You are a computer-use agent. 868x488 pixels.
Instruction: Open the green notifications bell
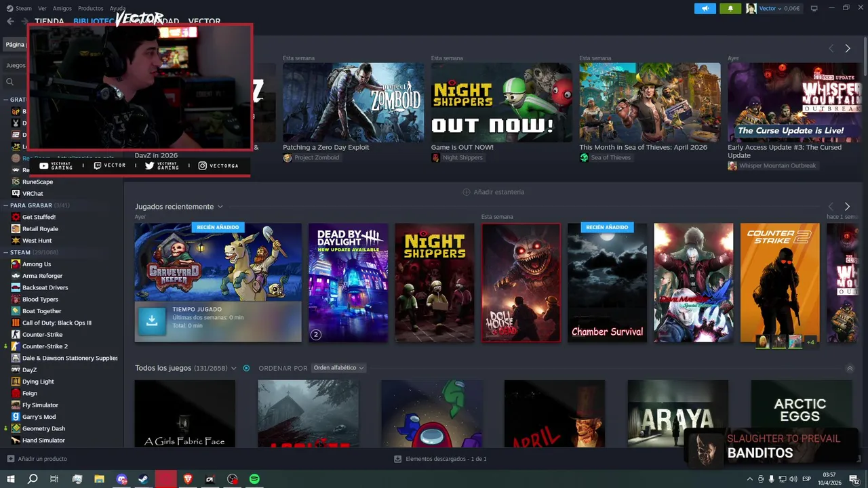pyautogui.click(x=730, y=8)
